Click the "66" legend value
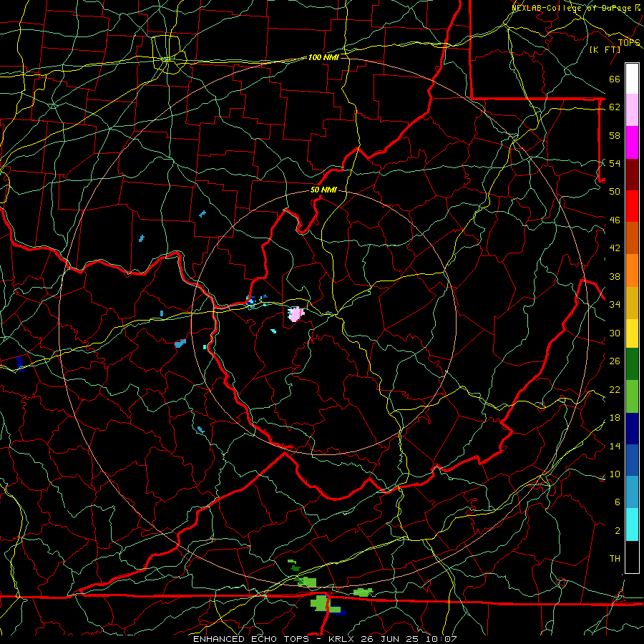644x644 pixels. (x=615, y=79)
